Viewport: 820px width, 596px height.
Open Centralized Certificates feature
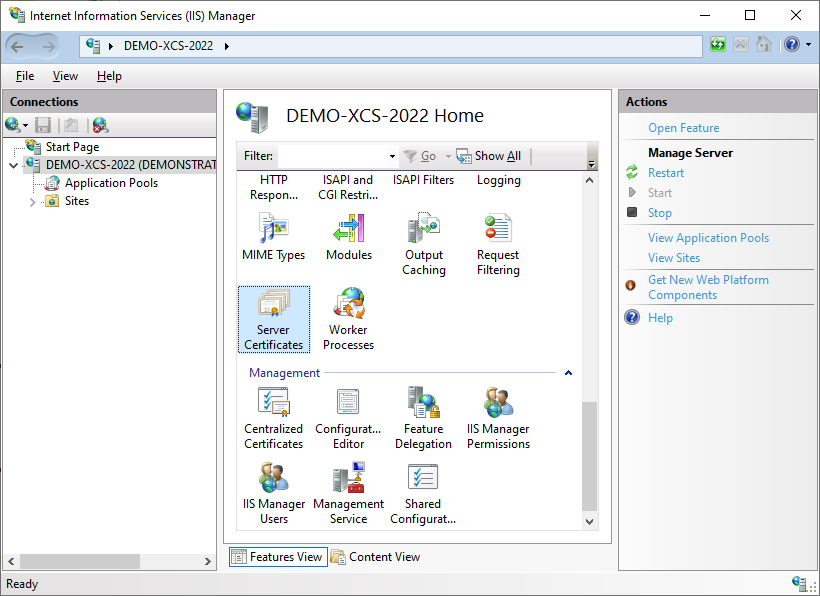click(274, 418)
